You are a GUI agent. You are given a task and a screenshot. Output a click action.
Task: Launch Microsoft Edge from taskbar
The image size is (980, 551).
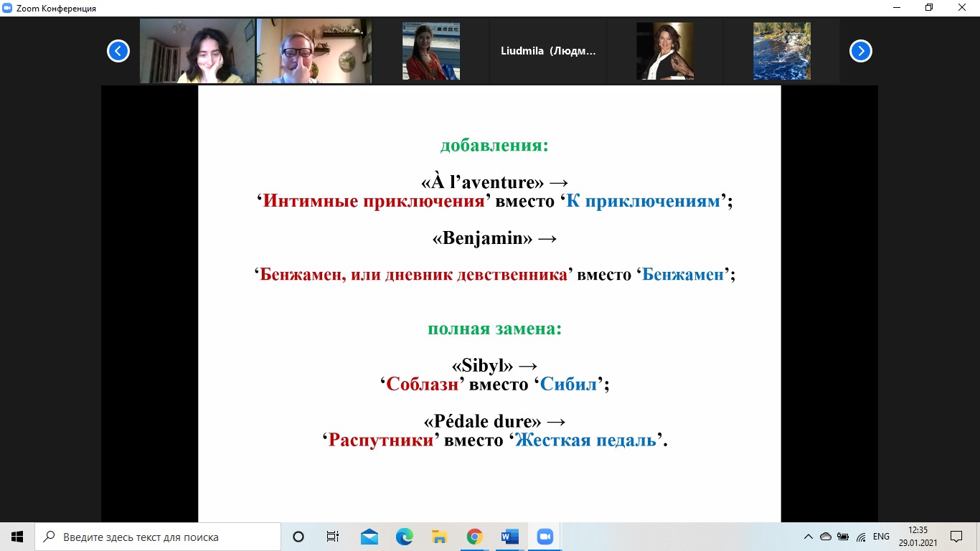(x=405, y=537)
